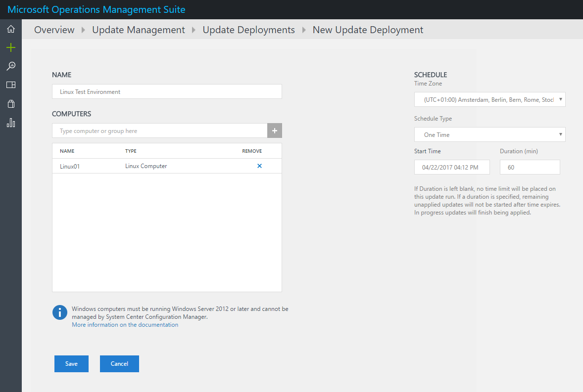Focus the deployment Name field
The image size is (583, 392).
(x=167, y=91)
